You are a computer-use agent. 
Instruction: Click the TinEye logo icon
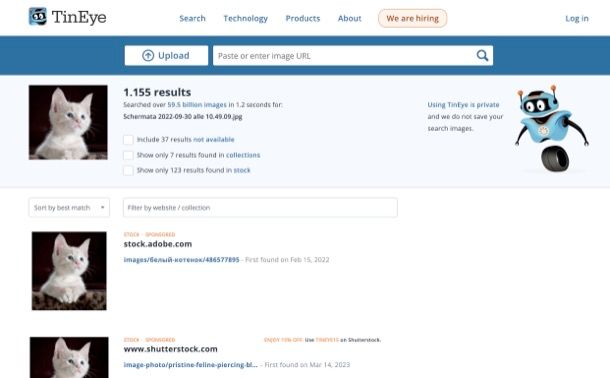[38, 17]
